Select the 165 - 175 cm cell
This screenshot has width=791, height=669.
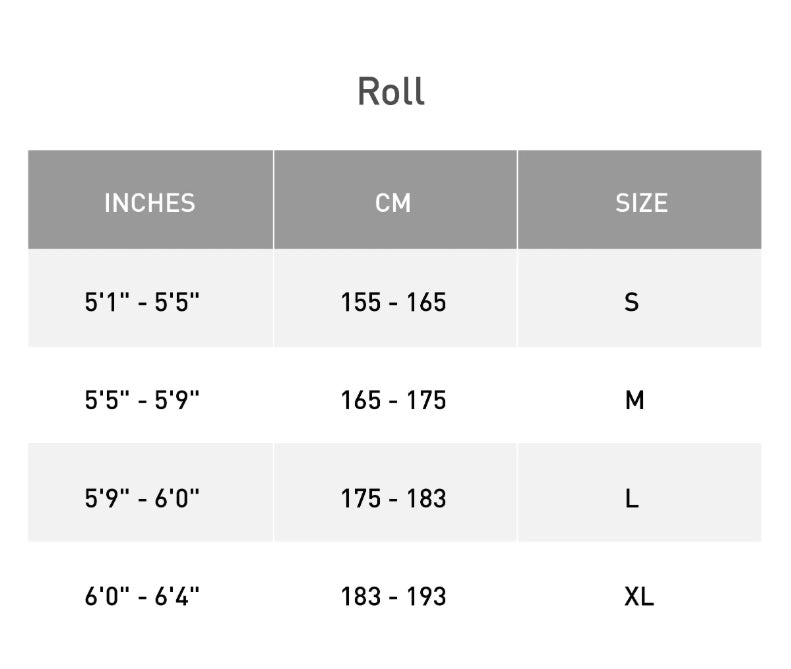(x=393, y=400)
